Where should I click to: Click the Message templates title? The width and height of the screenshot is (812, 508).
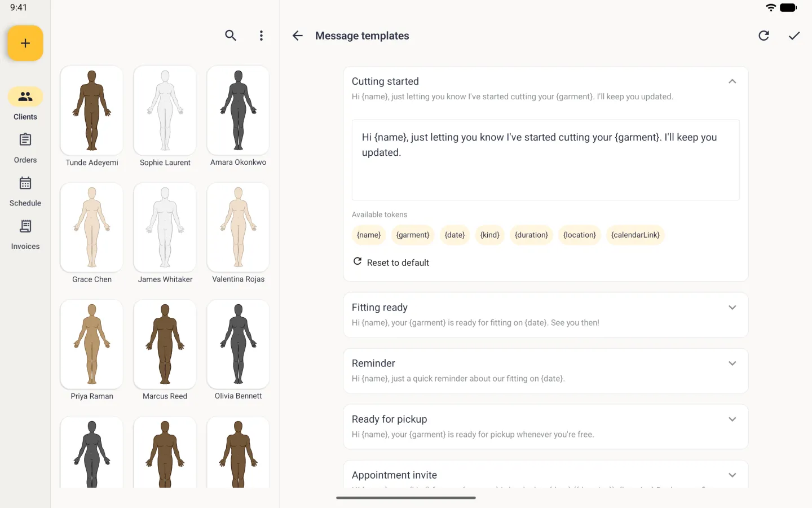(362, 36)
